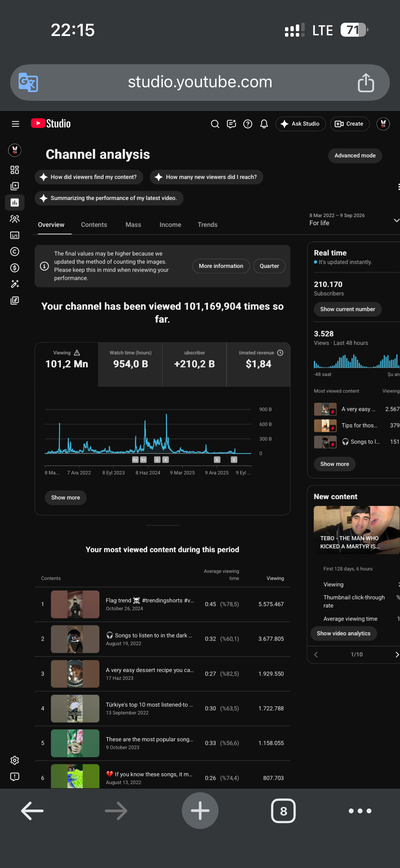Open Audio library icon in sidebar

[15, 301]
